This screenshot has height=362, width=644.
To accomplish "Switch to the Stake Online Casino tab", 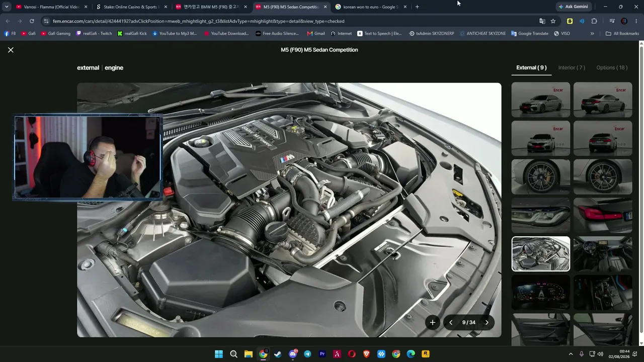I will [x=131, y=7].
